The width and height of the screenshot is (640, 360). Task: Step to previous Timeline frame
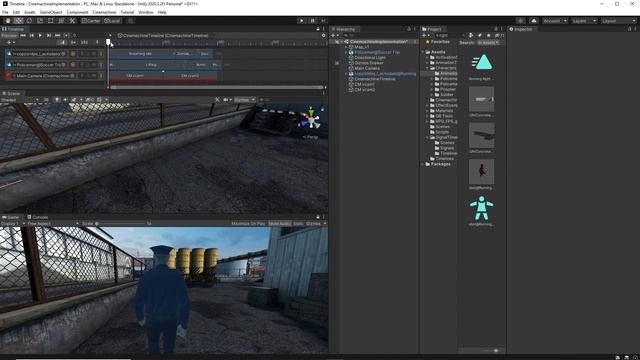pyautogui.click(x=31, y=36)
